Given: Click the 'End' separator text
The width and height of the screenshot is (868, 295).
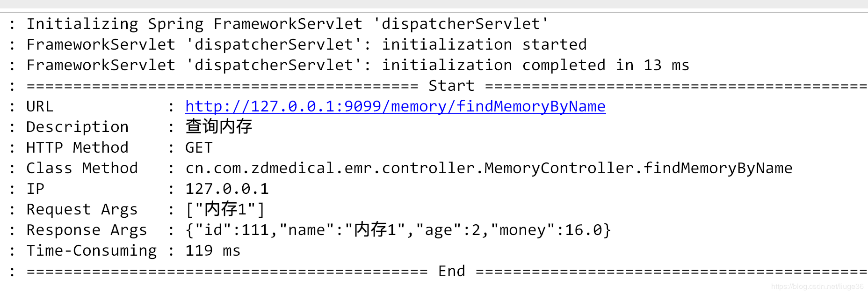Looking at the screenshot, I should click(451, 271).
